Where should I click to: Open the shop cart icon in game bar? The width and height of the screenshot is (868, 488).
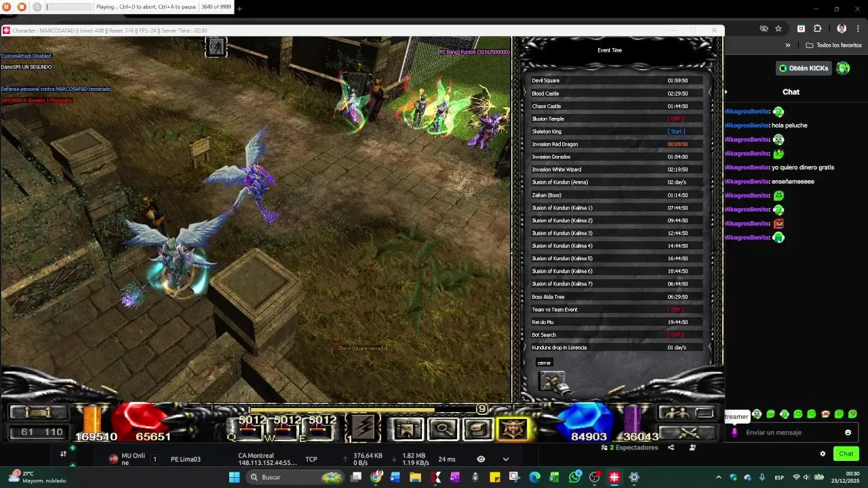point(408,428)
